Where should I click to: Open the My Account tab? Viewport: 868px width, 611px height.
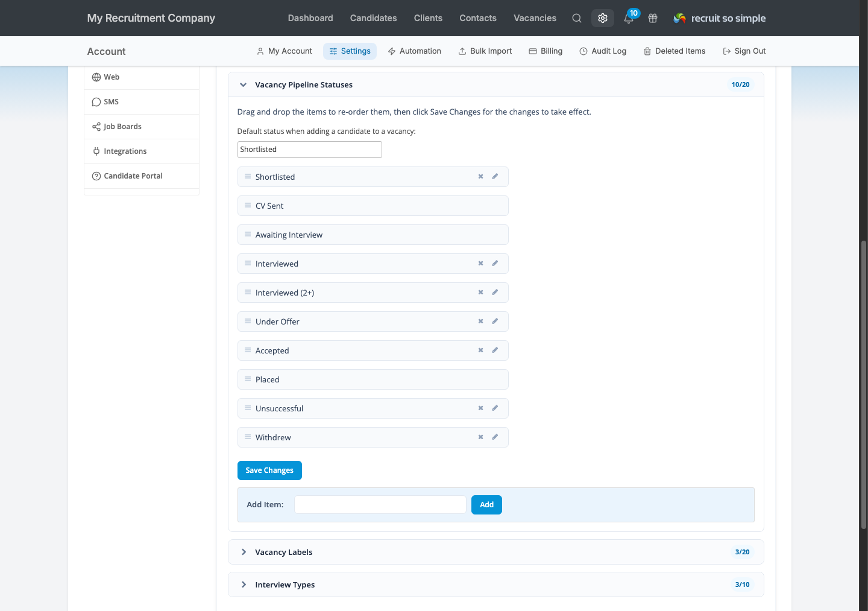point(285,51)
